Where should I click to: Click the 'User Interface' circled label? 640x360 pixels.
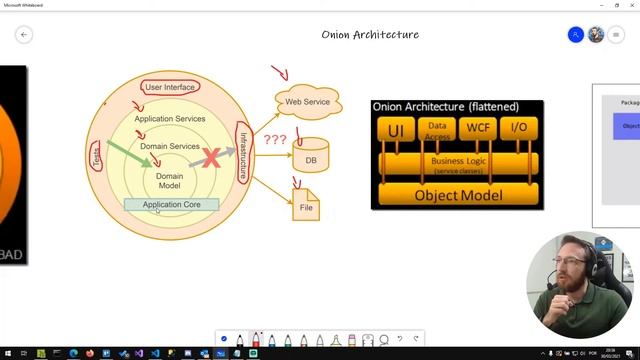pyautogui.click(x=170, y=87)
